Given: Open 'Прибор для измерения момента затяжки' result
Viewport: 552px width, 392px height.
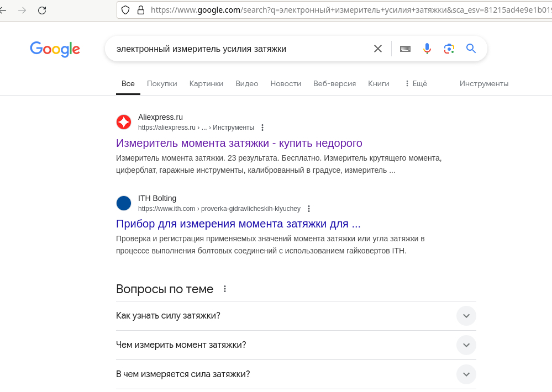Looking at the screenshot, I should pos(238,224).
